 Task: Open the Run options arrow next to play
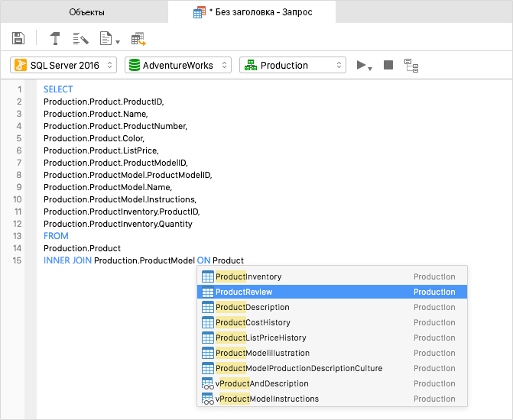[370, 69]
